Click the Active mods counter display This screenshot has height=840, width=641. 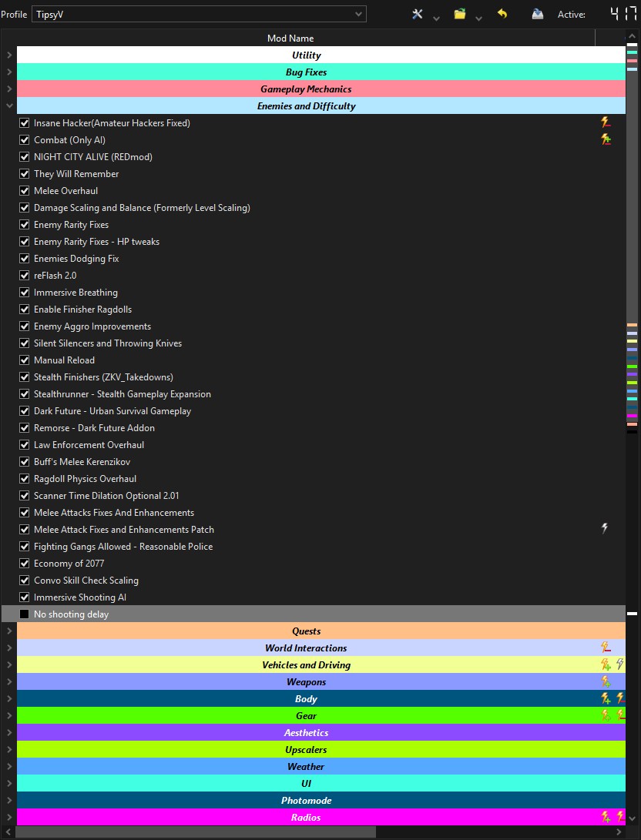tap(623, 14)
